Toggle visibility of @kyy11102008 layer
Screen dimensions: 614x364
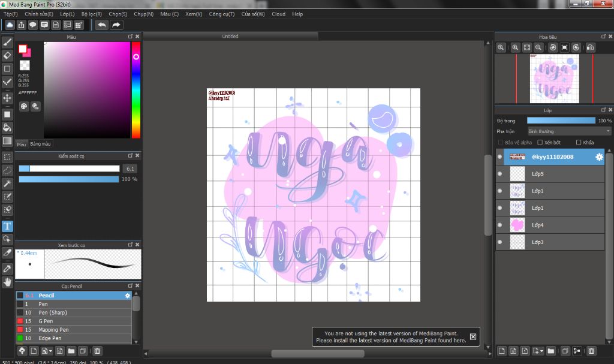499,157
